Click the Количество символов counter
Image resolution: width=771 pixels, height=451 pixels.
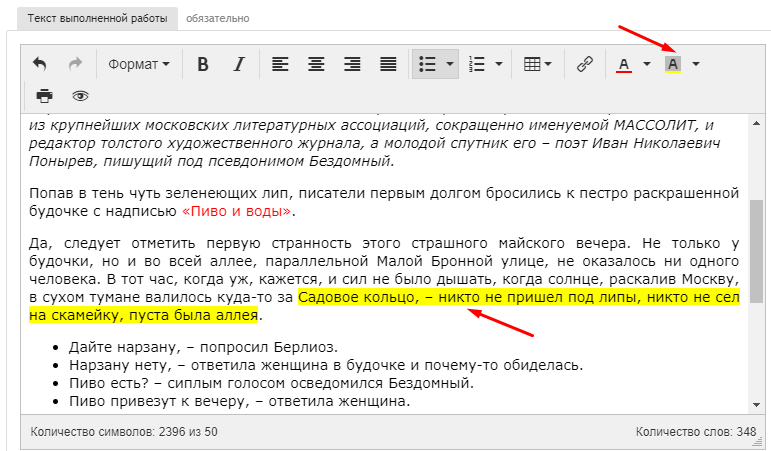(124, 432)
